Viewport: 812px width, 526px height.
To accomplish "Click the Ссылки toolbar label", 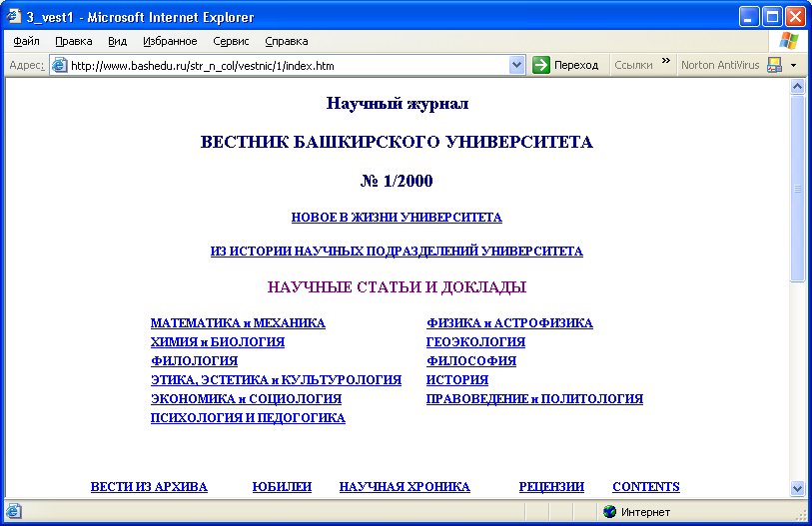I will [633, 65].
